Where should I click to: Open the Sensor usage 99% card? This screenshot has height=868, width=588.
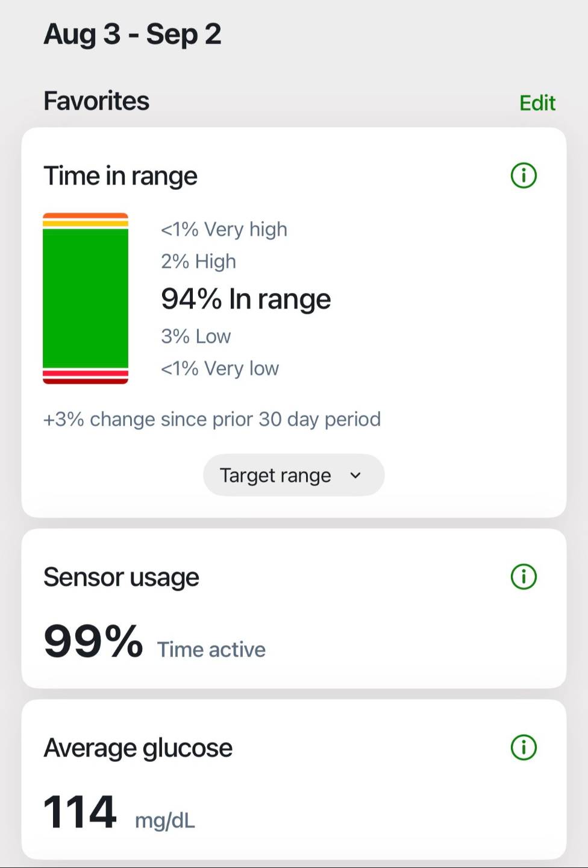tap(294, 609)
